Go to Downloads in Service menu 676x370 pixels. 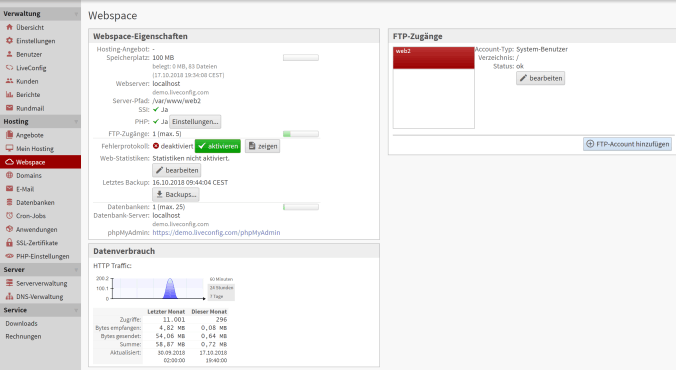[22, 323]
